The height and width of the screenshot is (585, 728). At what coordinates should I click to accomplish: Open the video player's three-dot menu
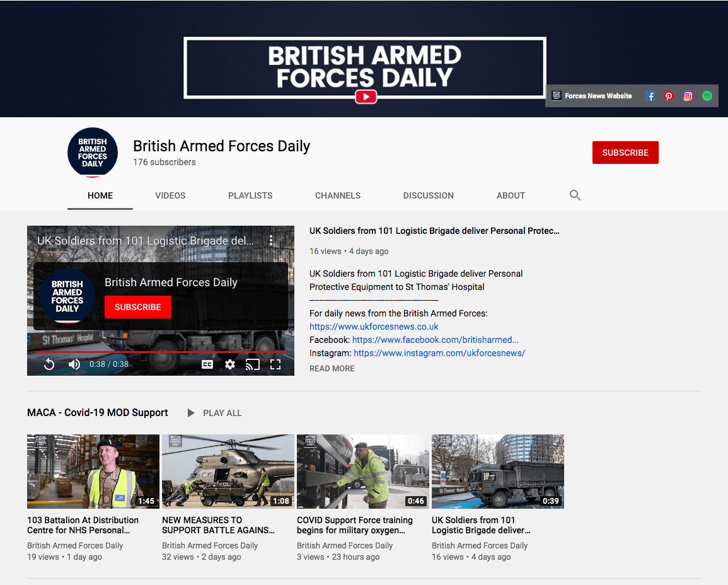[x=271, y=240]
